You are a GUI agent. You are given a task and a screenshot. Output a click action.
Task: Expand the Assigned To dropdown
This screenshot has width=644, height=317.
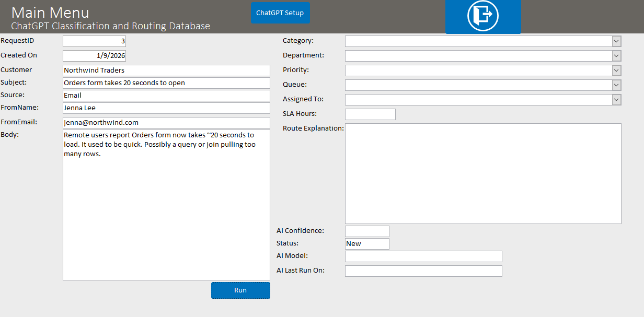[x=616, y=100]
